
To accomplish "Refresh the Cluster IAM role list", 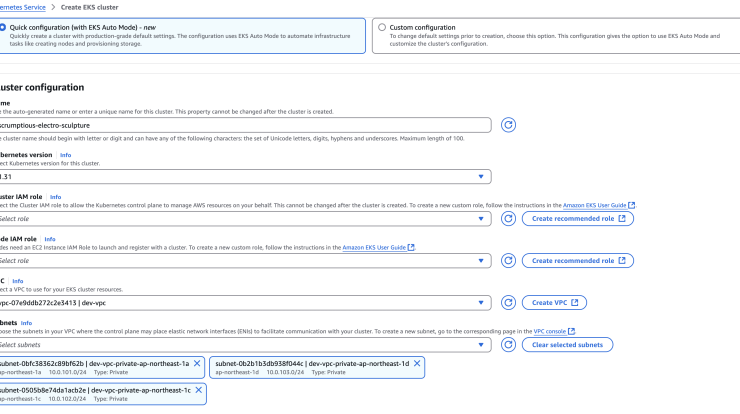I will 508,219.
